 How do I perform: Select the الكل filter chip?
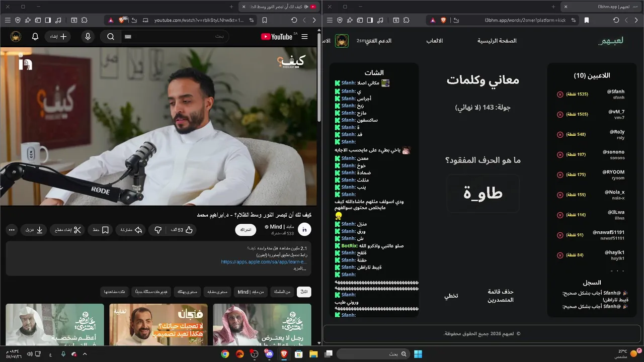tap(304, 292)
